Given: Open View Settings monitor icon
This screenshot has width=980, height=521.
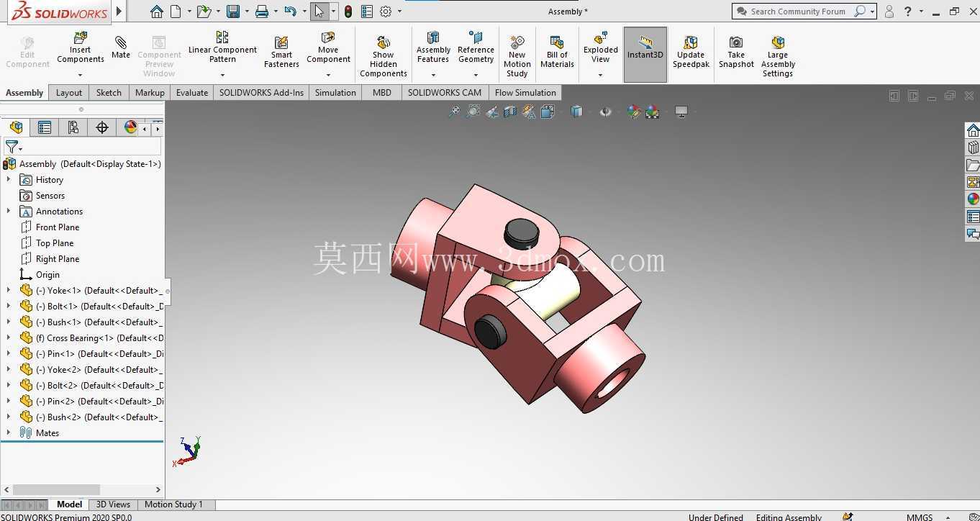Looking at the screenshot, I should 681,112.
